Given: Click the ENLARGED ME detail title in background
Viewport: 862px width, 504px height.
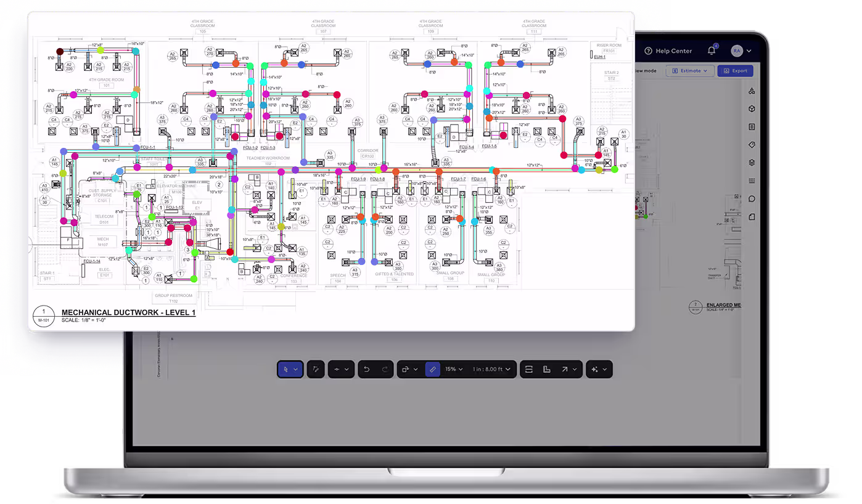Looking at the screenshot, I should pos(723,306).
